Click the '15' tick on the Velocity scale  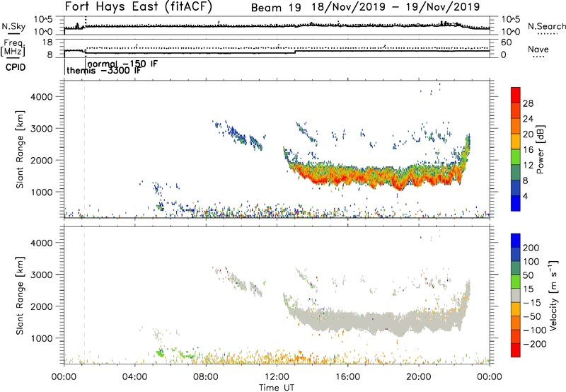528,289
